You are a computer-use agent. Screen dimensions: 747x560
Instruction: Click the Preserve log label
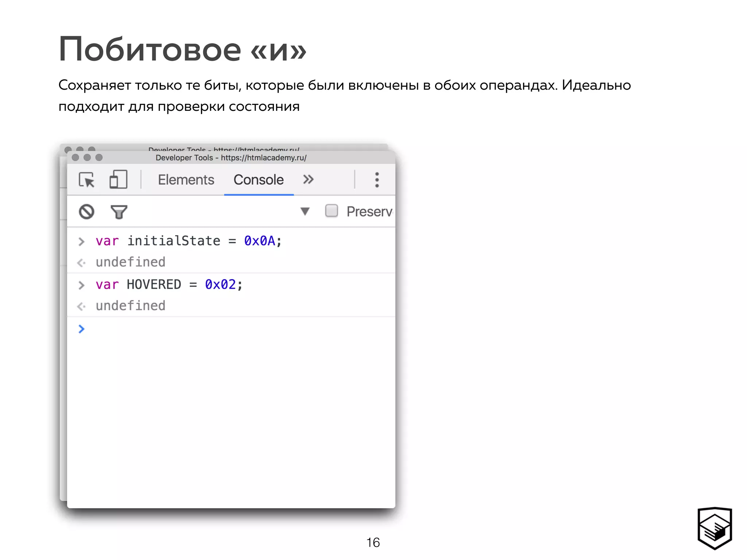point(369,211)
